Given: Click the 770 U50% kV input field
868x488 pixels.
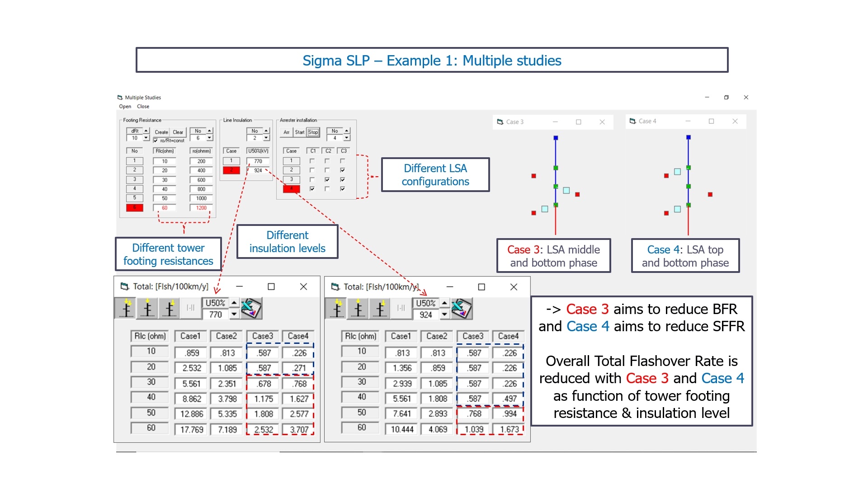Looking at the screenshot, I should coord(258,161).
